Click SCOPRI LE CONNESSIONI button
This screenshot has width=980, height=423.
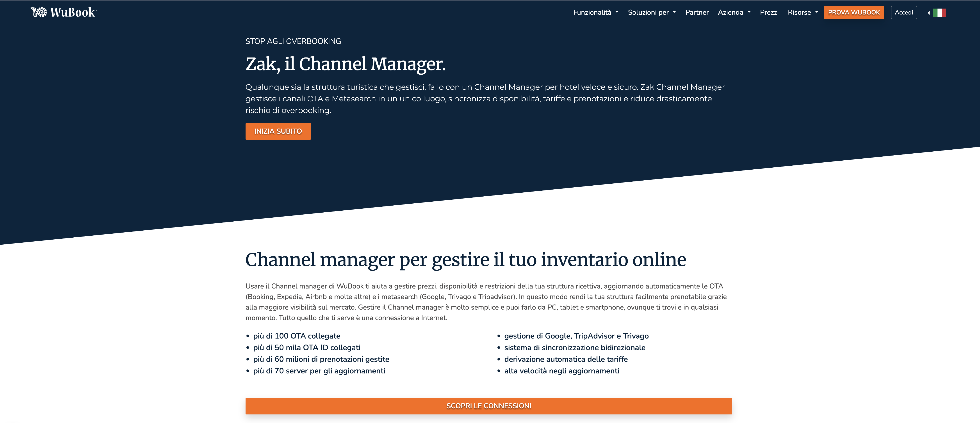(488, 406)
